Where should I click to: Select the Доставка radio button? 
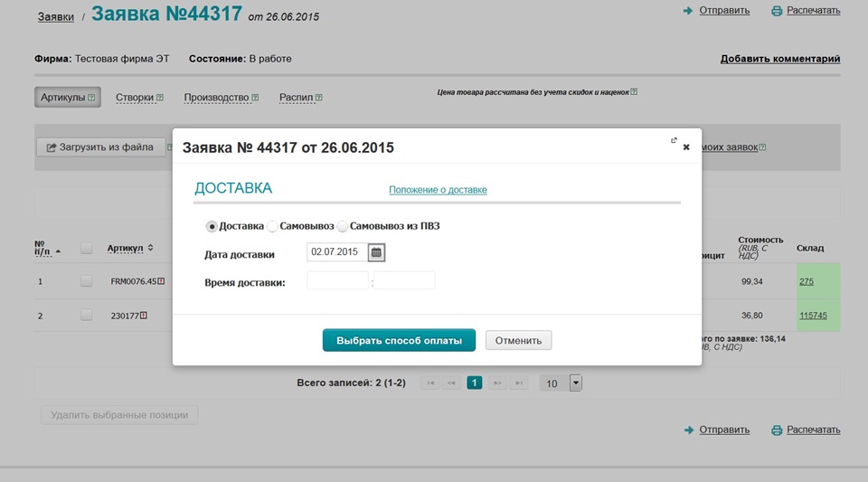click(x=212, y=226)
